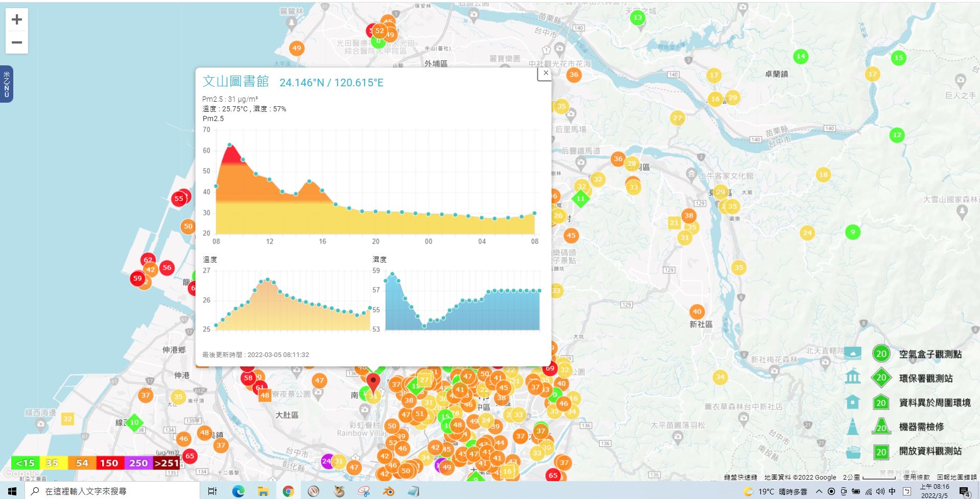980x499 pixels.
Task: Select the red 56 sensor marker
Action: (x=167, y=268)
